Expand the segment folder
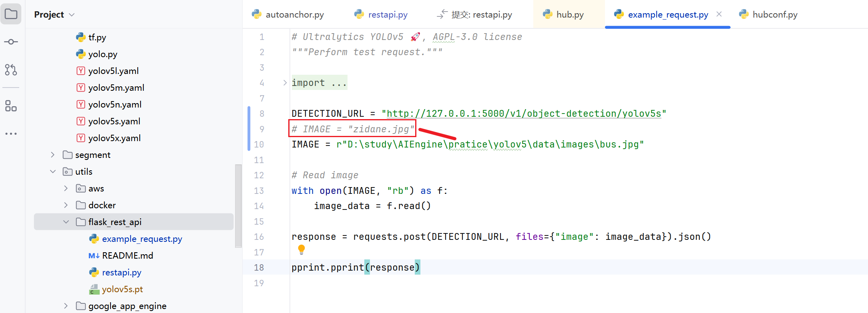The image size is (868, 313). pyautogui.click(x=52, y=155)
